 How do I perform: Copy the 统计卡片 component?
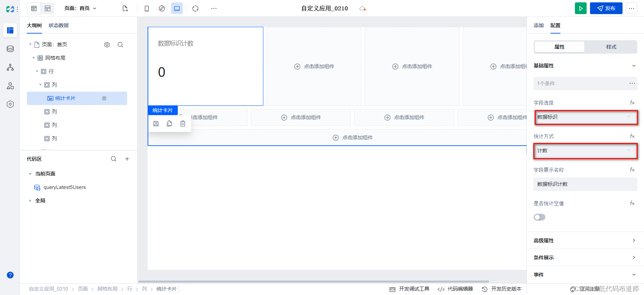[x=169, y=124]
